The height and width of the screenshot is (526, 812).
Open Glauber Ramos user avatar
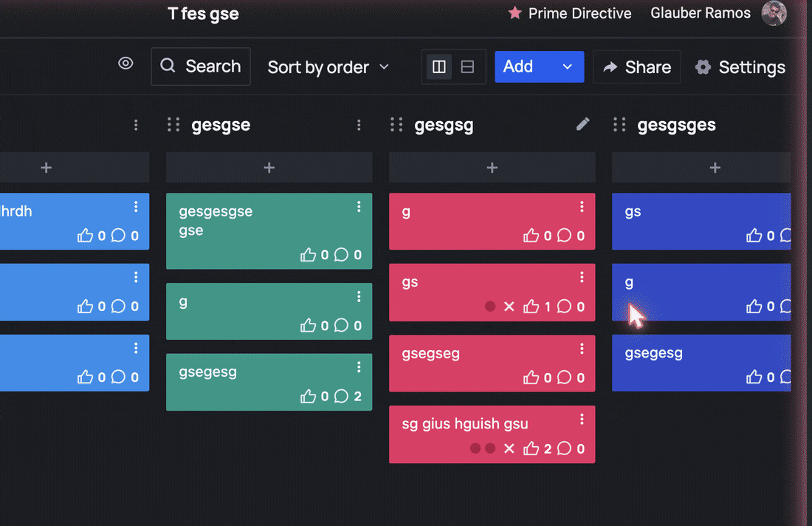pyautogui.click(x=774, y=13)
